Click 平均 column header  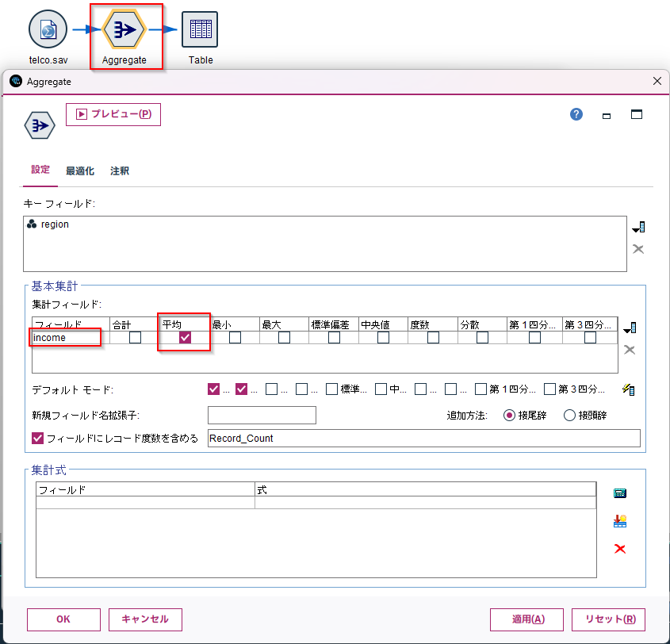click(x=185, y=324)
